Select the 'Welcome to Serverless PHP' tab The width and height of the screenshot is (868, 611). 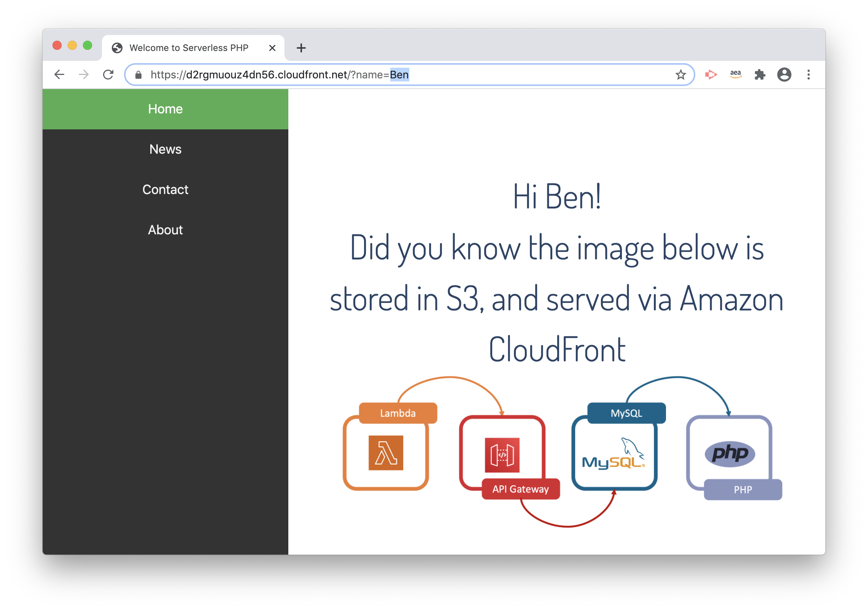pyautogui.click(x=189, y=47)
